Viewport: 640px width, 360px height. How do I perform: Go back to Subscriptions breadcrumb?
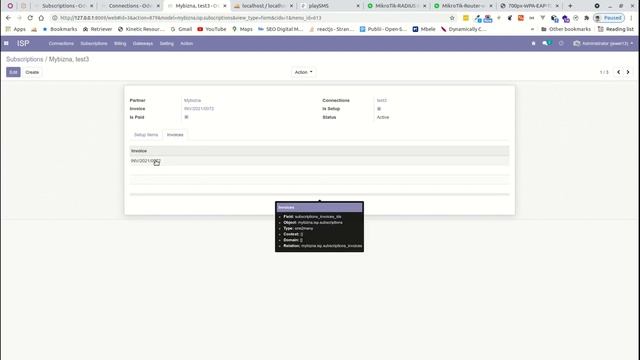24,59
